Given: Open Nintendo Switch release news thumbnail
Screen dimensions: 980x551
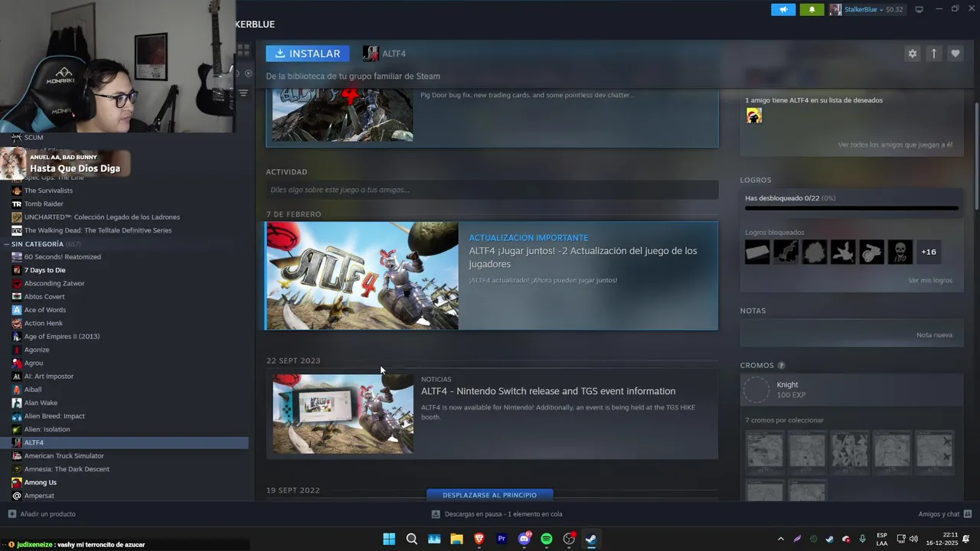Looking at the screenshot, I should (343, 414).
